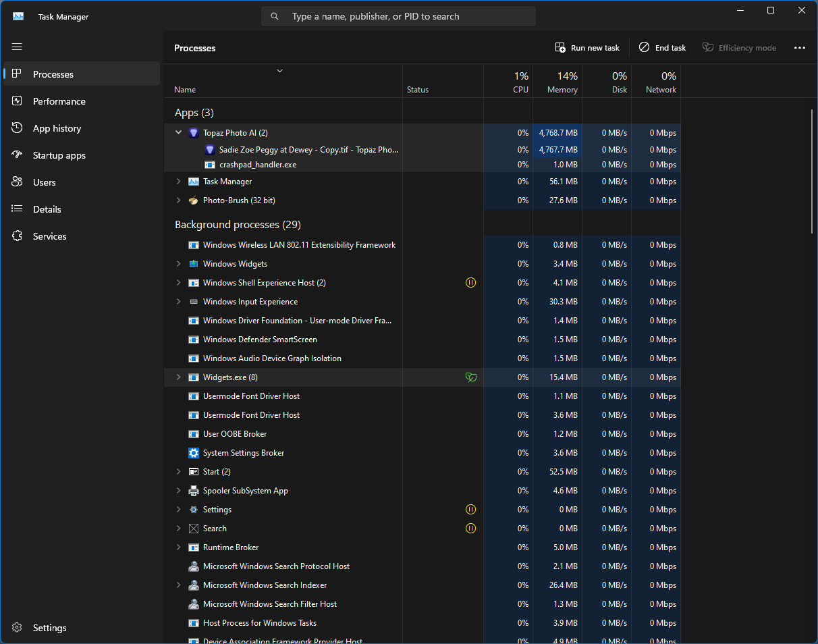The image size is (818, 644).
Task: Click the green efficiency leaf on Widgets.exe
Action: point(471,377)
